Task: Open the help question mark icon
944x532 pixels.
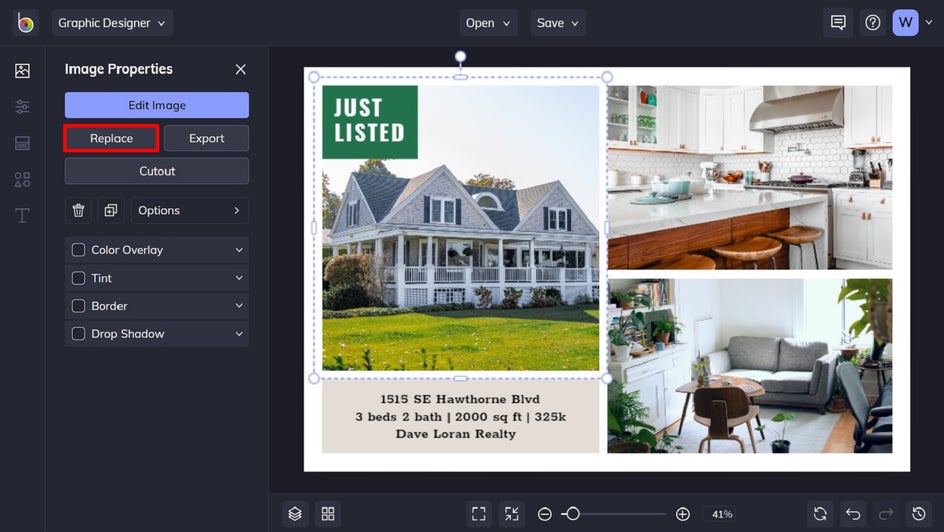Action: click(x=873, y=23)
